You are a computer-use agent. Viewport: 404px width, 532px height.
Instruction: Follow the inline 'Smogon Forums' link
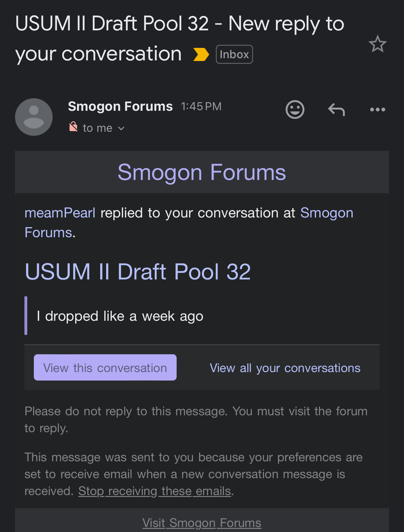(x=189, y=223)
